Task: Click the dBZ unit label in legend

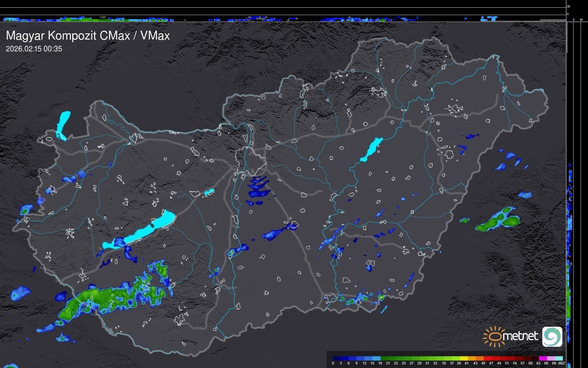Action: 561,363
